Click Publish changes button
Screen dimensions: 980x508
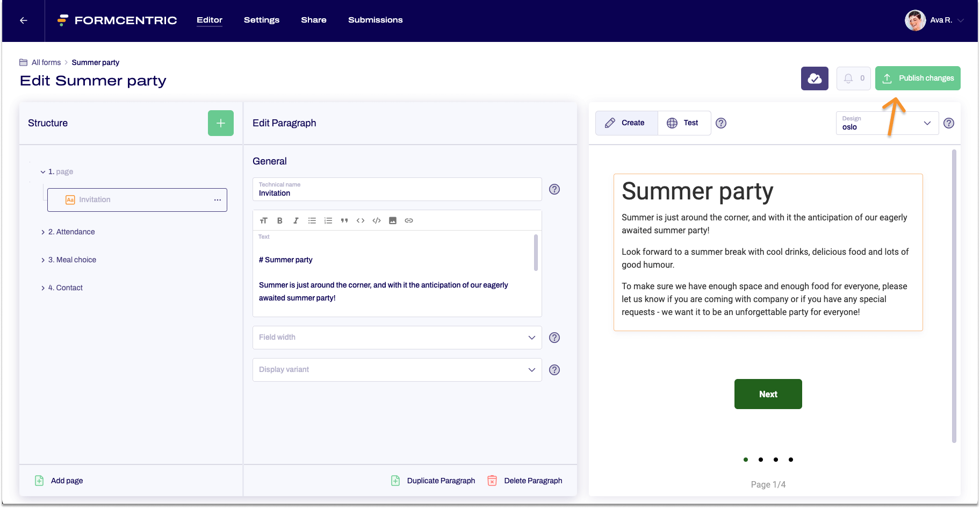[918, 78]
